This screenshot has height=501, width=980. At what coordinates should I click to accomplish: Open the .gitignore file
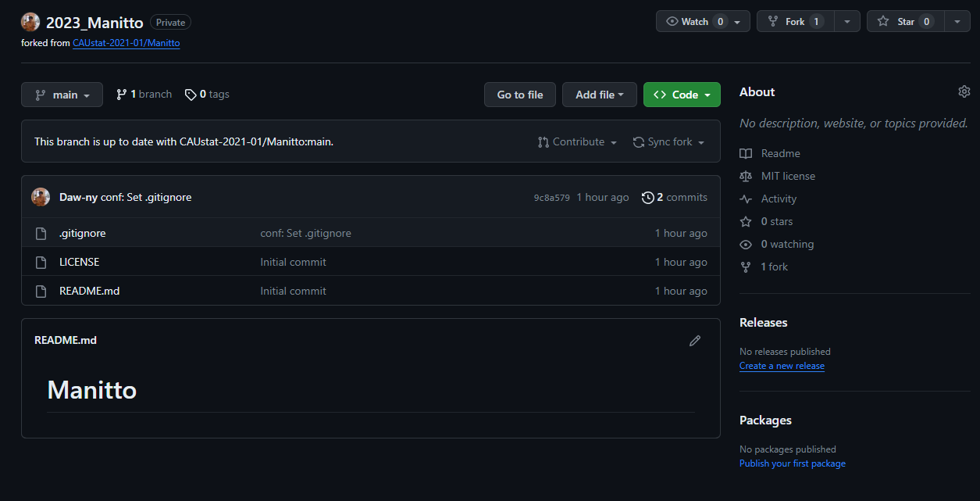point(82,233)
